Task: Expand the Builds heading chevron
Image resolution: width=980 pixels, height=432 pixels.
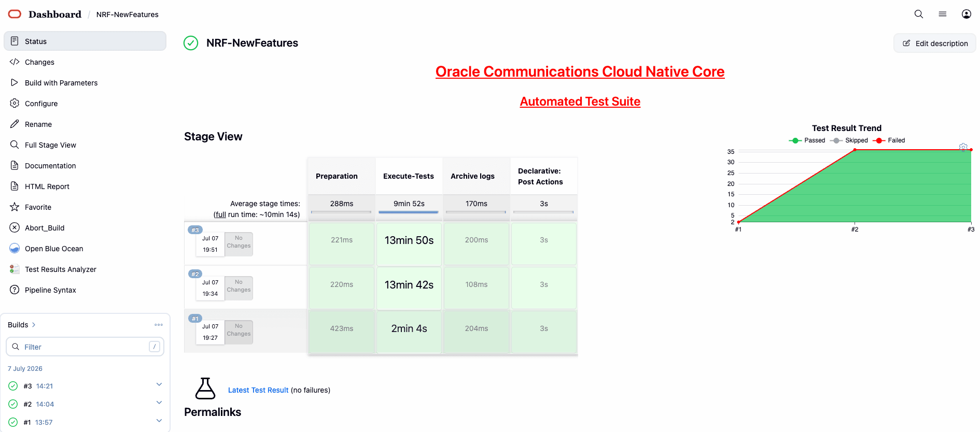Action: (34, 325)
